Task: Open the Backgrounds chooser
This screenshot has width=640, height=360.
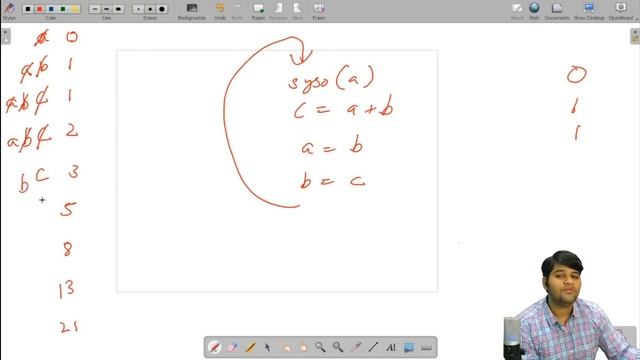Action: pos(191,11)
